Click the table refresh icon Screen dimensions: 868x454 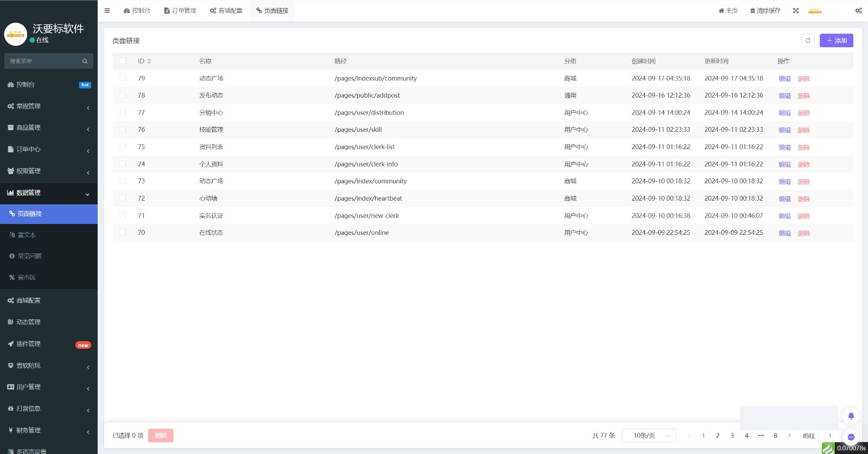coord(808,41)
